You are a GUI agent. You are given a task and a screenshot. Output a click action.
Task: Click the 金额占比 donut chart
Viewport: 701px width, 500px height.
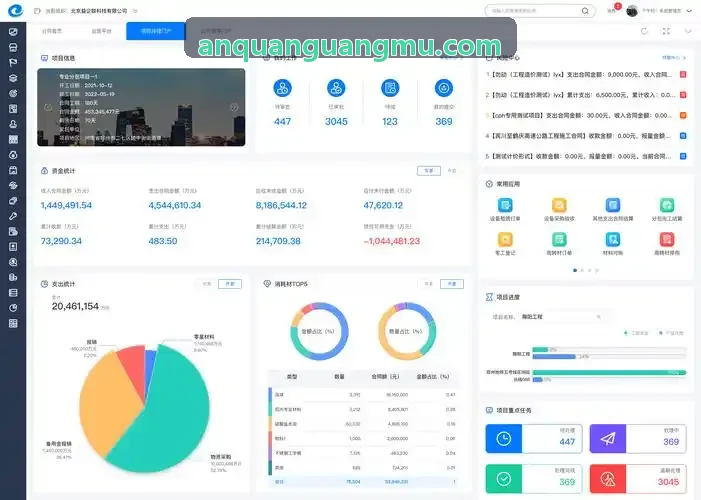319,331
